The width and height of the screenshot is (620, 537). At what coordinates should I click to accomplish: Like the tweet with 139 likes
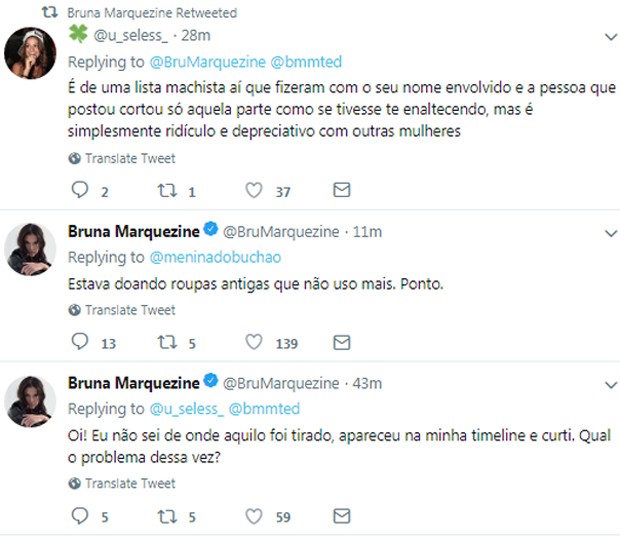click(x=254, y=343)
